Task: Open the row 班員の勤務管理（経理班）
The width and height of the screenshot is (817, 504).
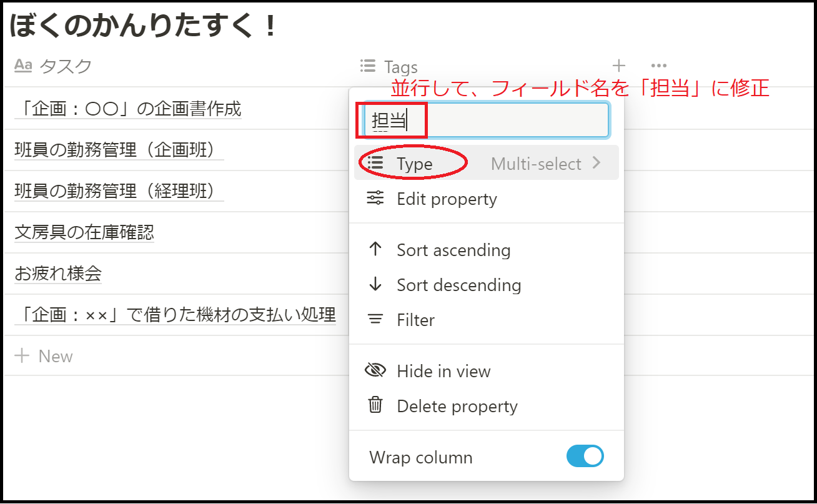Action: pos(119,191)
